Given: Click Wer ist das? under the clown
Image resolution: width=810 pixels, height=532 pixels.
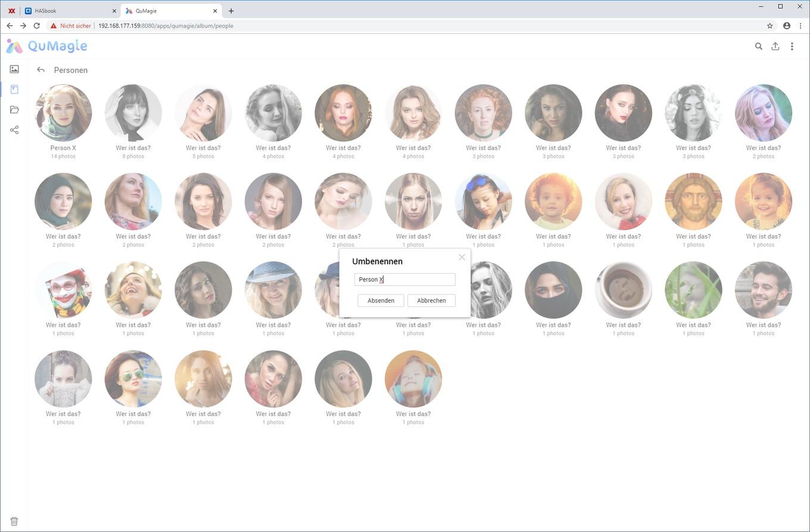Looking at the screenshot, I should pos(63,325).
